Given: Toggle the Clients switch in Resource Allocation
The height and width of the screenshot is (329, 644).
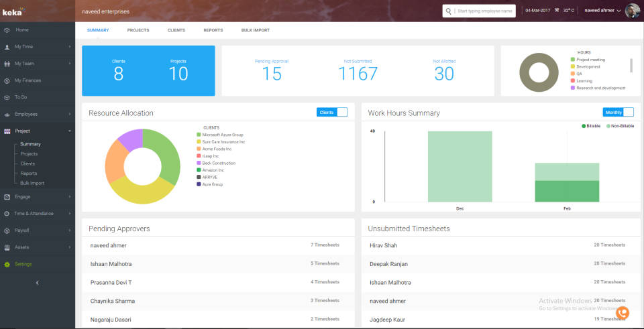Looking at the screenshot, I should coord(332,112).
